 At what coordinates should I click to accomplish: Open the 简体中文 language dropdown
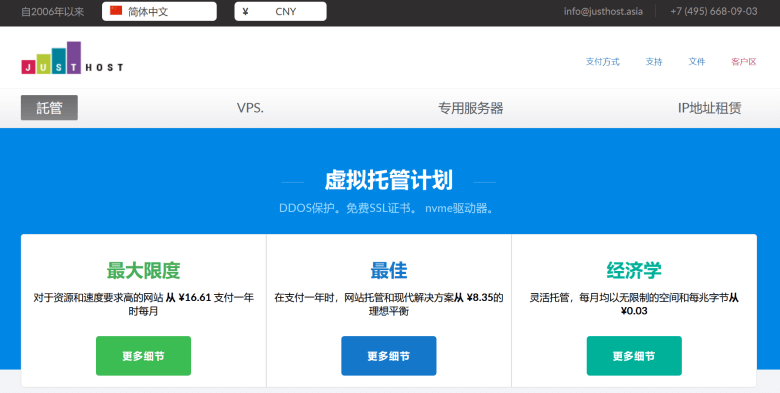click(x=159, y=11)
